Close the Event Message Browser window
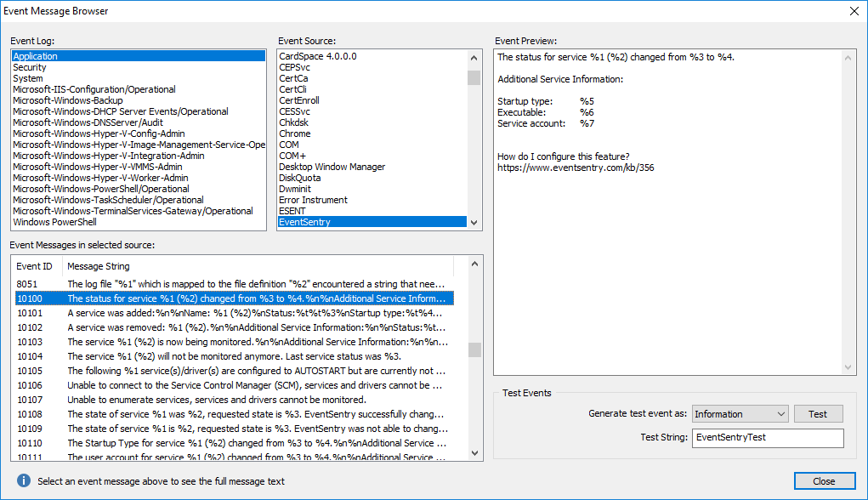 tap(854, 11)
